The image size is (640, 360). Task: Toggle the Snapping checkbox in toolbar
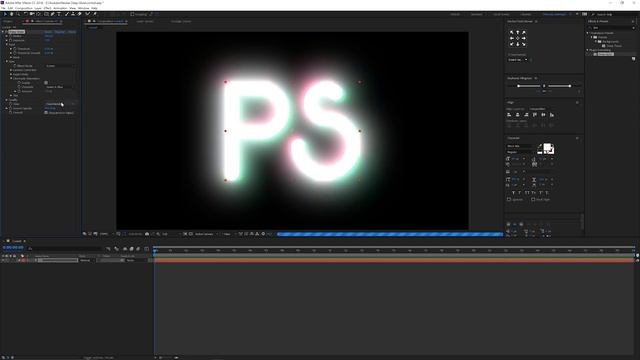tap(132, 14)
